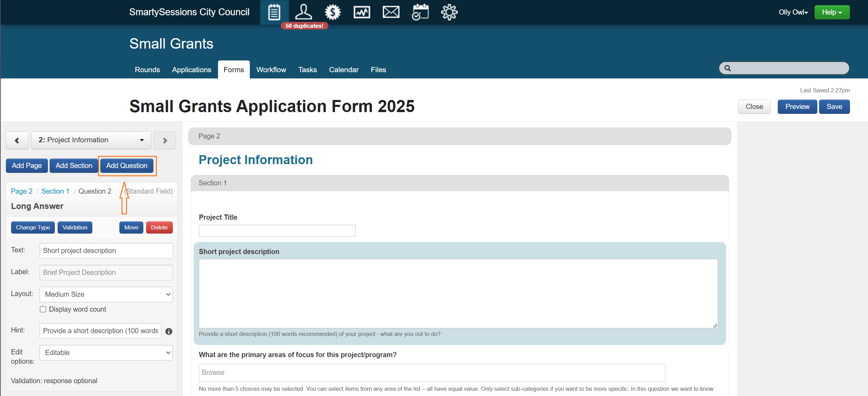Click the Add Question button
Screen dimensions: 868x396
(x=127, y=166)
